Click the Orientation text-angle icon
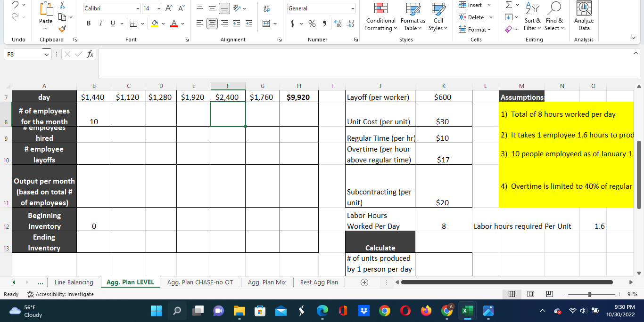644x322 pixels. pos(236,9)
